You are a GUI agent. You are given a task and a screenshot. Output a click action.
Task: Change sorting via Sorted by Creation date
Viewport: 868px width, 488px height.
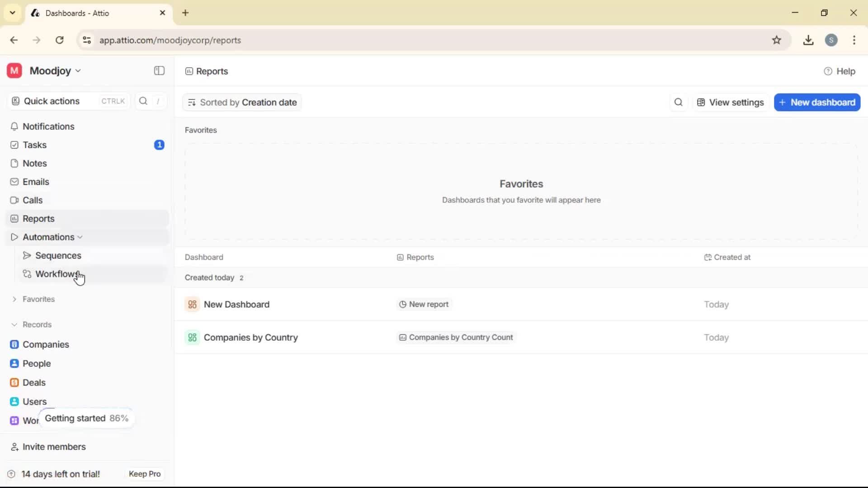243,102
